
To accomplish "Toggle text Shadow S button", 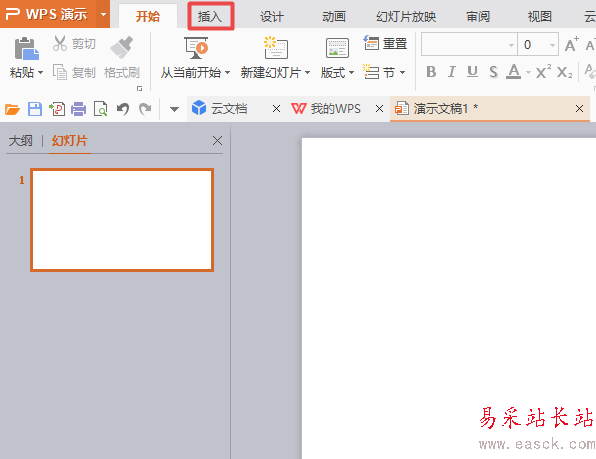I will click(493, 71).
